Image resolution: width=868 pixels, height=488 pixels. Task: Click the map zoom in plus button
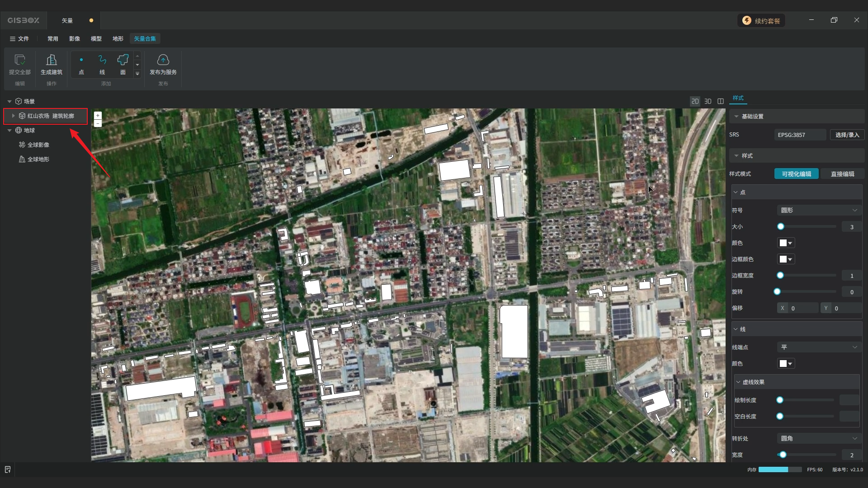98,116
